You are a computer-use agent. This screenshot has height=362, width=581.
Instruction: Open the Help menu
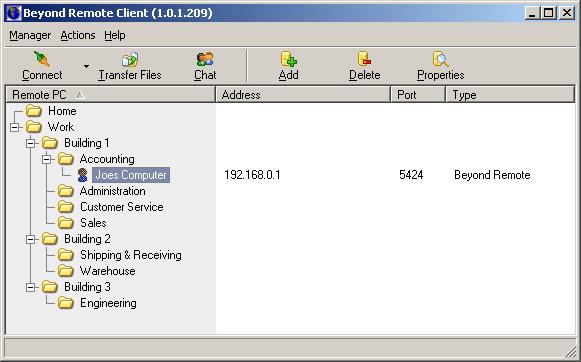coord(114,35)
